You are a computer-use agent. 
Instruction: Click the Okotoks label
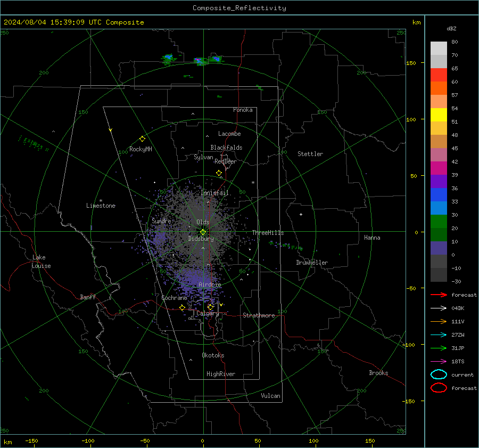tap(213, 355)
